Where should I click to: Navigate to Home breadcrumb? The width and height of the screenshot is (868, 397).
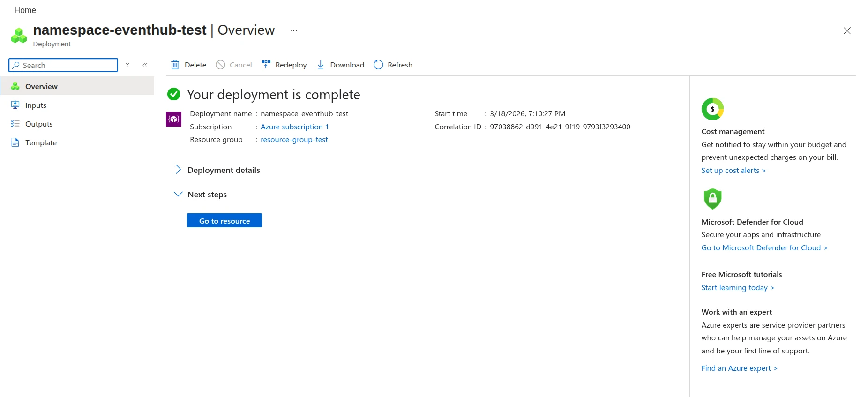pos(25,10)
